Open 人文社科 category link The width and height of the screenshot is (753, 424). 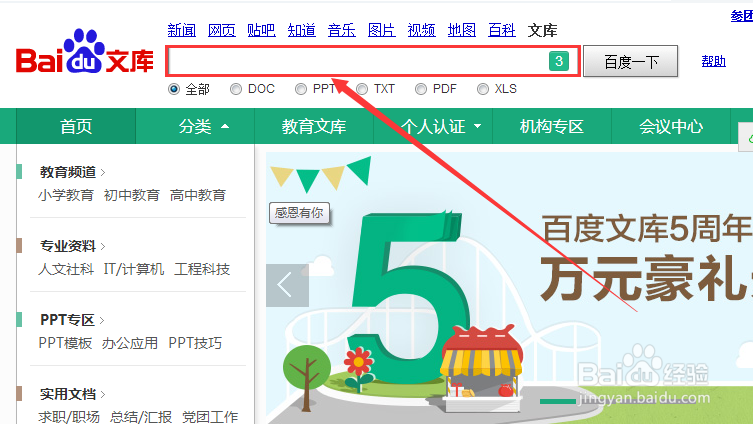tap(66, 269)
